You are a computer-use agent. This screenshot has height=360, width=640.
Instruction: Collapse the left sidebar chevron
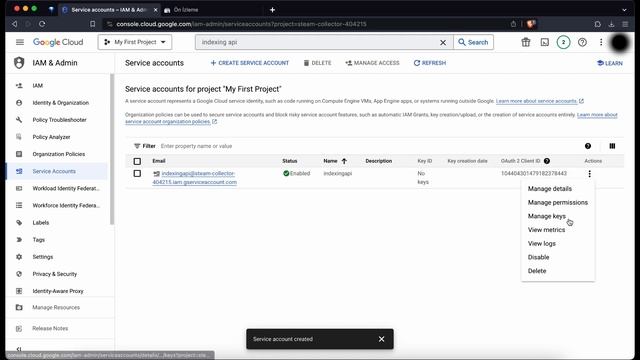(x=19, y=349)
